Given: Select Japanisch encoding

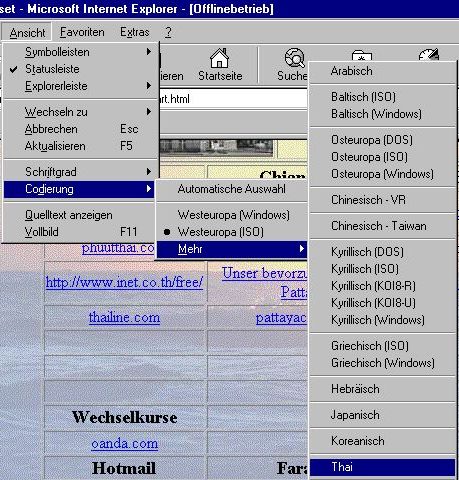Looking at the screenshot, I should coord(382,415).
